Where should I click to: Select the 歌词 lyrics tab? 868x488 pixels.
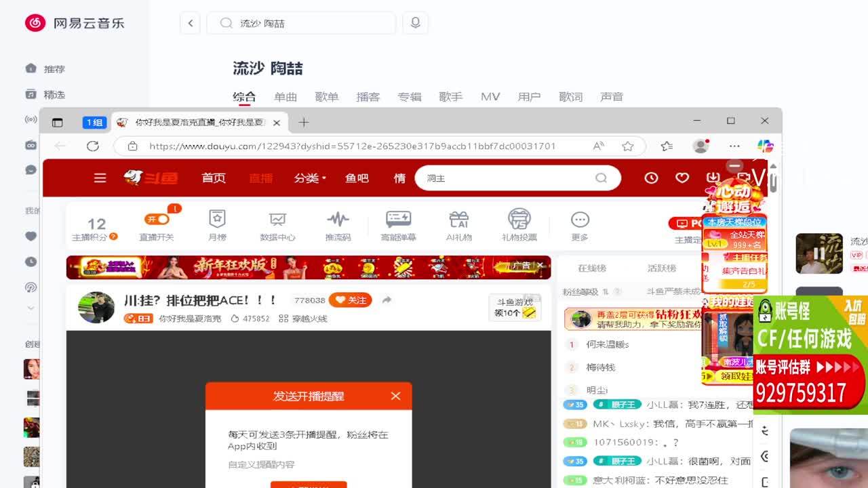570,97
